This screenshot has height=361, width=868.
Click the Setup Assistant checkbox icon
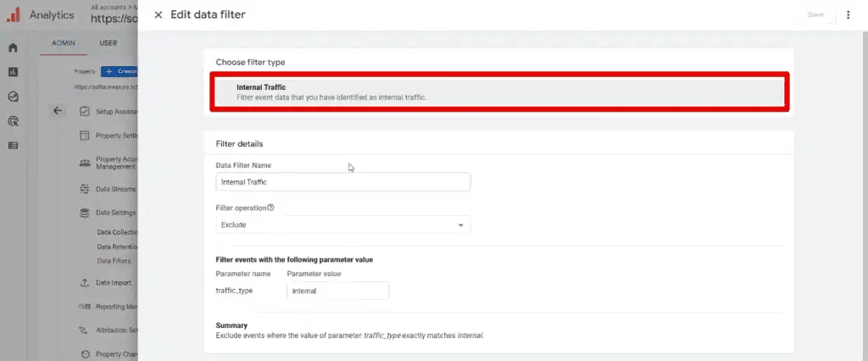85,111
